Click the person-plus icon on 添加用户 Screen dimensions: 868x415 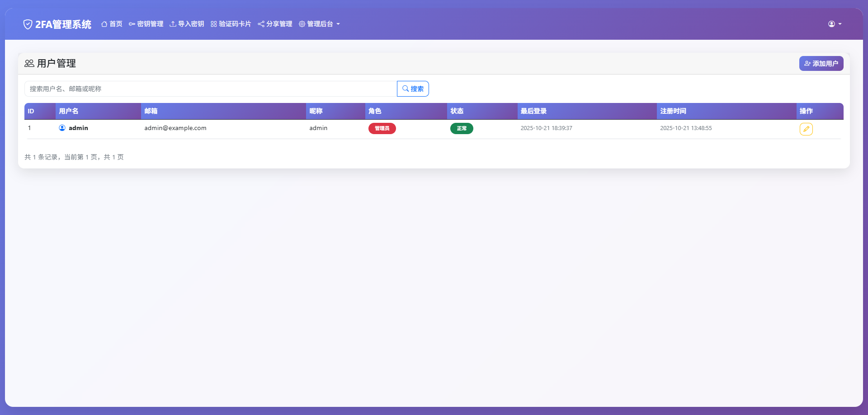click(808, 63)
